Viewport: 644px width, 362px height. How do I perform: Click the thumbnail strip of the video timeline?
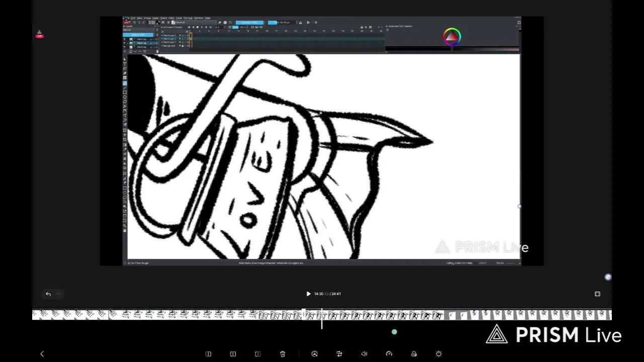322,315
